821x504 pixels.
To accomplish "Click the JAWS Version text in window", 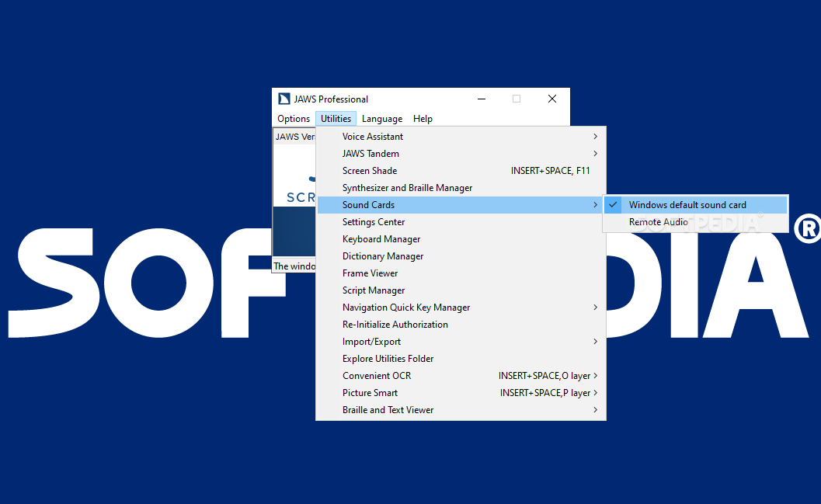I will pos(295,137).
